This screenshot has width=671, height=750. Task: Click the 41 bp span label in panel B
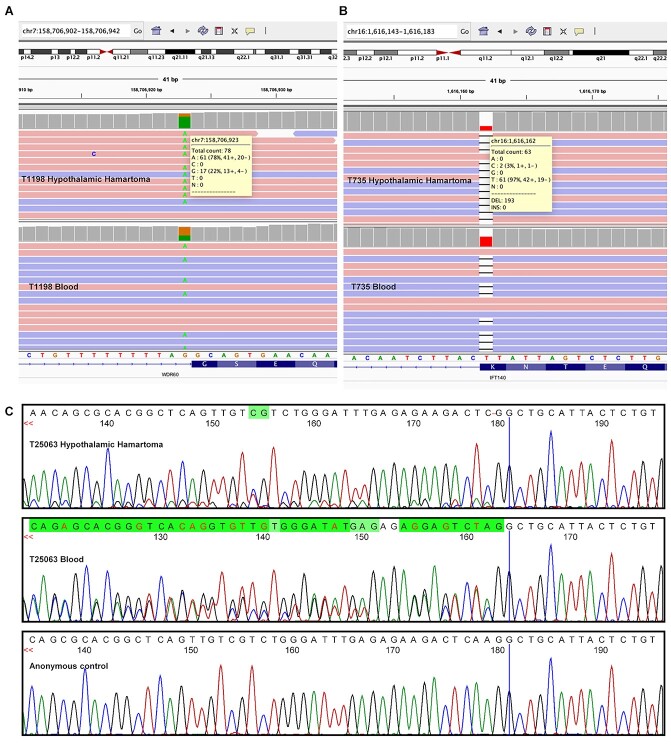click(497, 81)
